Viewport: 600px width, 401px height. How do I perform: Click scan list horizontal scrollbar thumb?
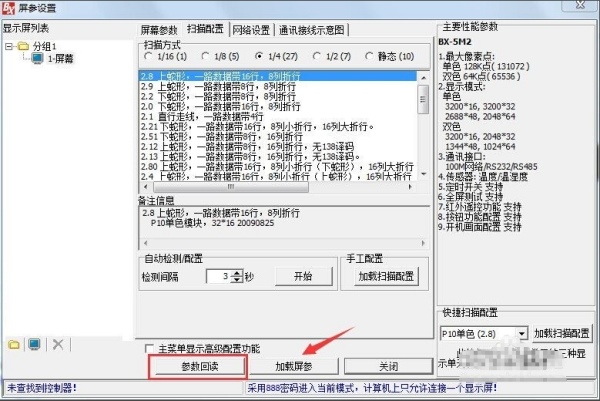coord(231,187)
